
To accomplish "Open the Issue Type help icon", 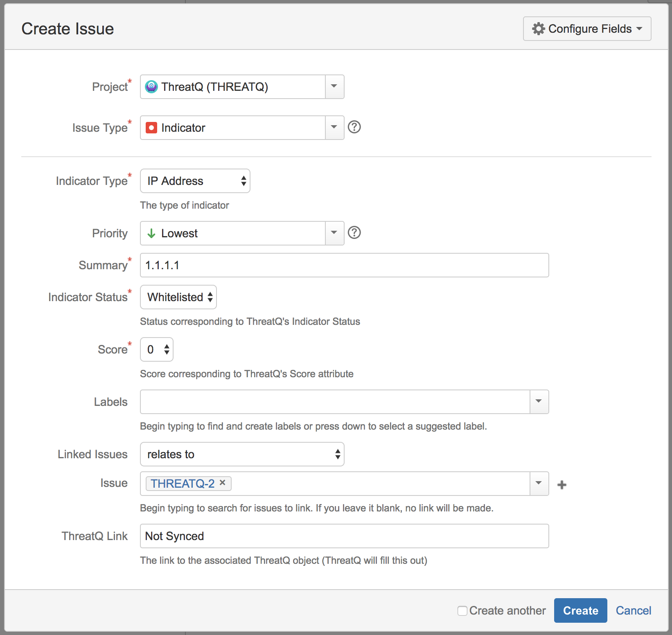I will [x=354, y=127].
